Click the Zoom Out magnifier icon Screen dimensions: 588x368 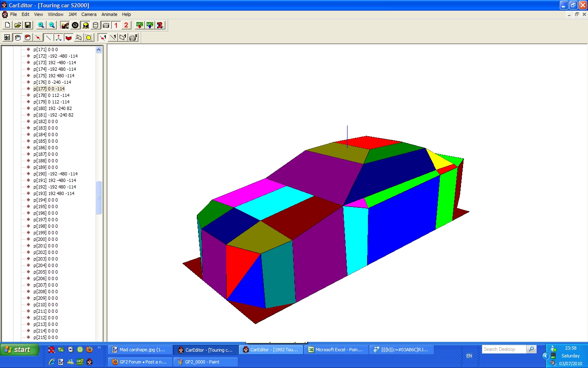52,25
